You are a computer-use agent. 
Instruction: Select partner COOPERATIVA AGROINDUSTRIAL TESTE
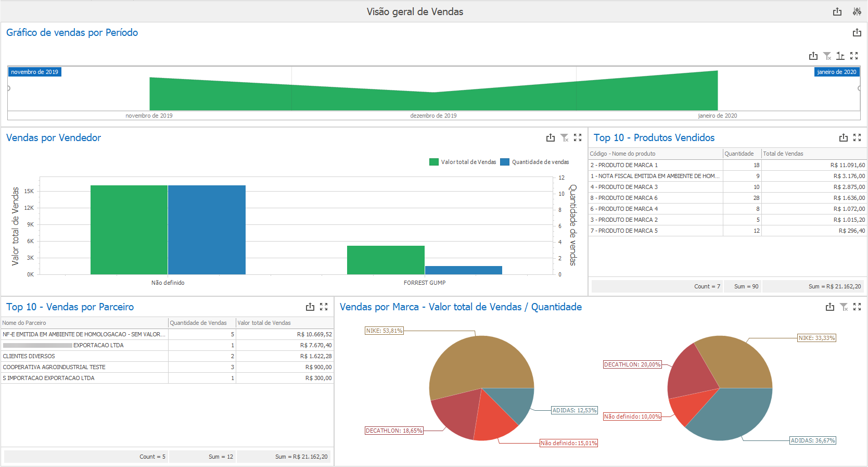167,367
